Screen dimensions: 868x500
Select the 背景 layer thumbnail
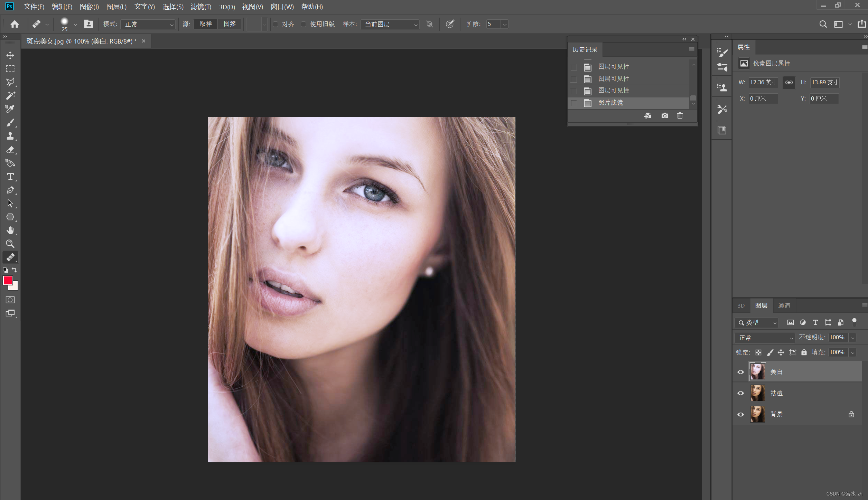coord(757,414)
